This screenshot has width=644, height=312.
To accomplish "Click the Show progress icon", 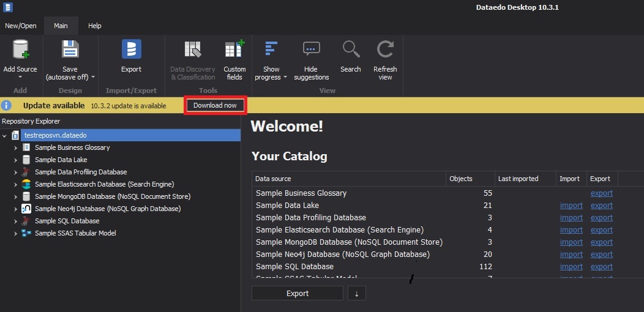I will [271, 50].
